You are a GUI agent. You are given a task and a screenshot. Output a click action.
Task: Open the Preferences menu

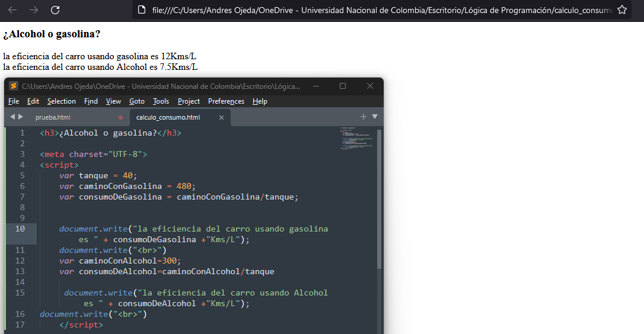(226, 101)
